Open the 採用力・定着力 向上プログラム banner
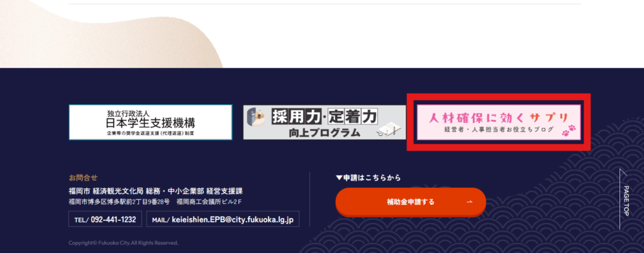The height and width of the screenshot is (253, 644). 325,122
